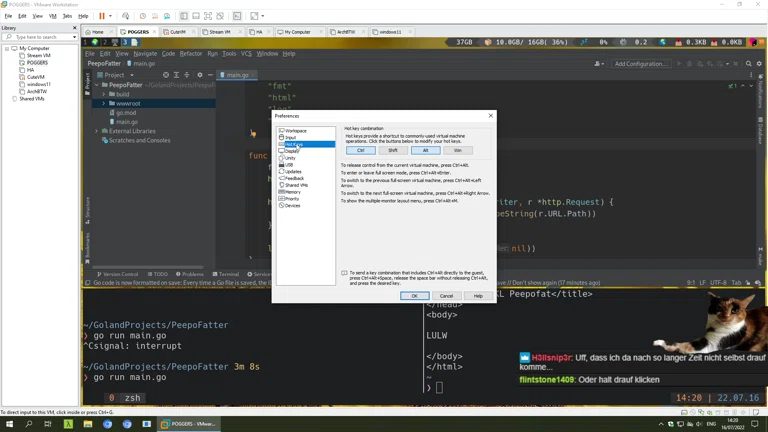Open Windows Start menu
The image size is (768, 432).
[9, 424]
